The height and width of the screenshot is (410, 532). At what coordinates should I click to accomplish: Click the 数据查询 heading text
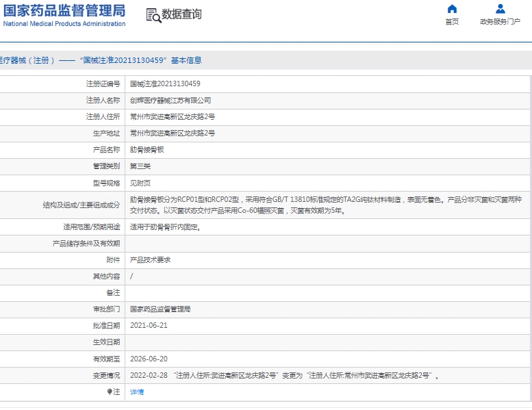coord(181,14)
